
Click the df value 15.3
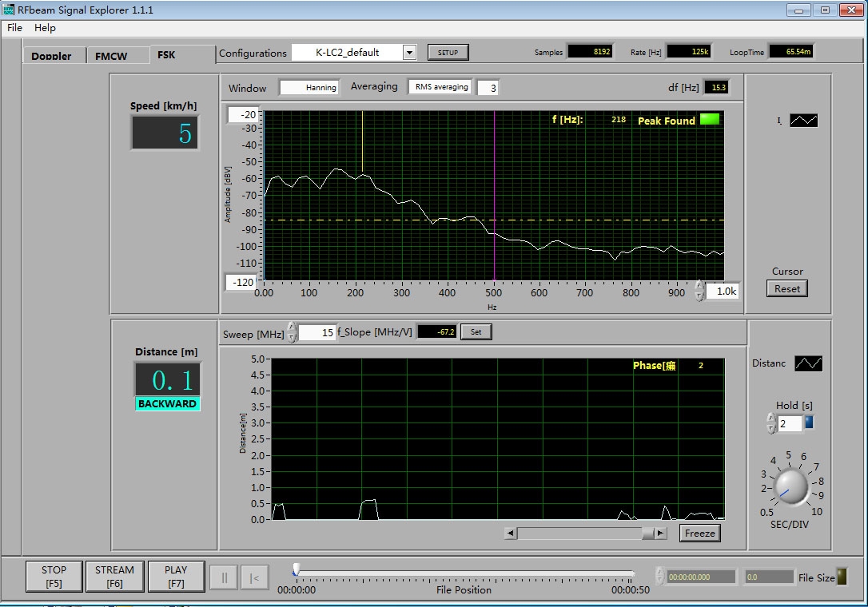point(716,87)
